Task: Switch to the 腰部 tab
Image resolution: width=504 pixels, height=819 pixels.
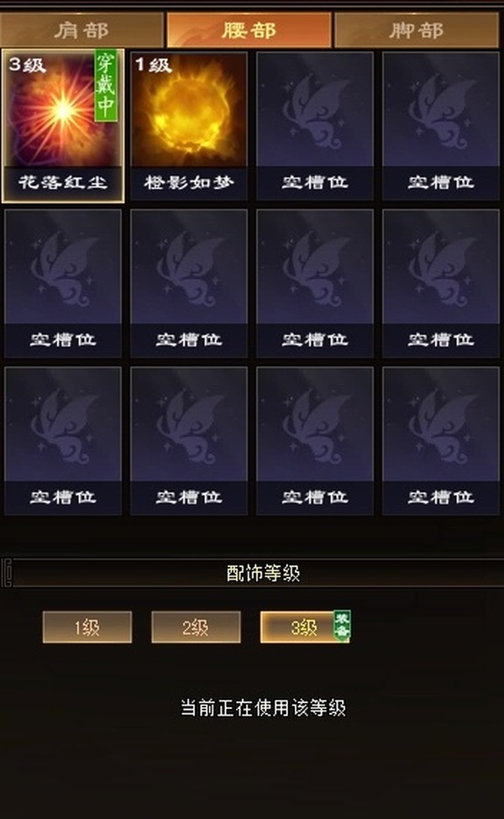Action: [249, 29]
